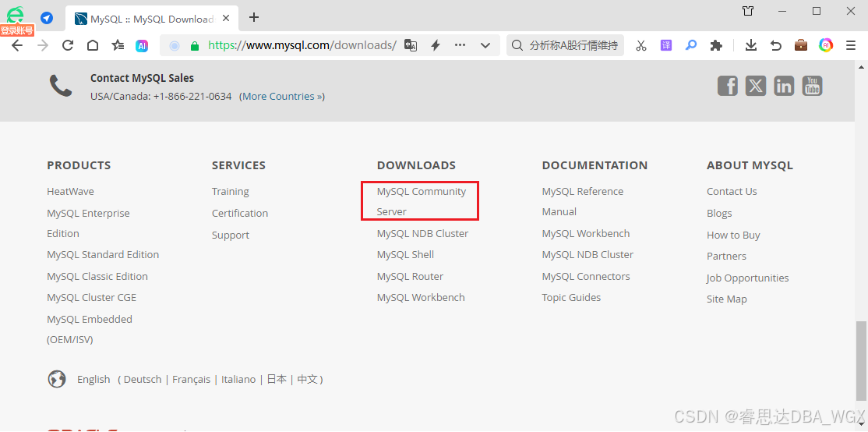868x432 pixels.
Task: Open MySQL Enterprise Edition link
Action: point(88,223)
